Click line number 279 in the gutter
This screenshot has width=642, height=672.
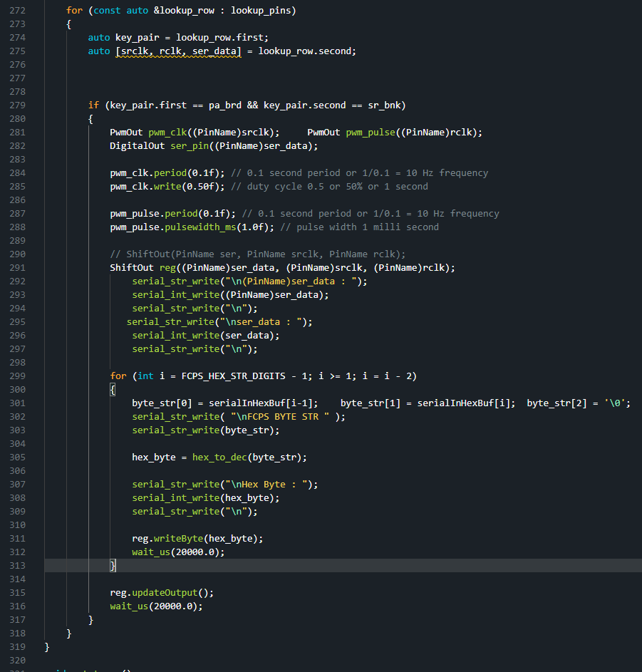(x=18, y=105)
